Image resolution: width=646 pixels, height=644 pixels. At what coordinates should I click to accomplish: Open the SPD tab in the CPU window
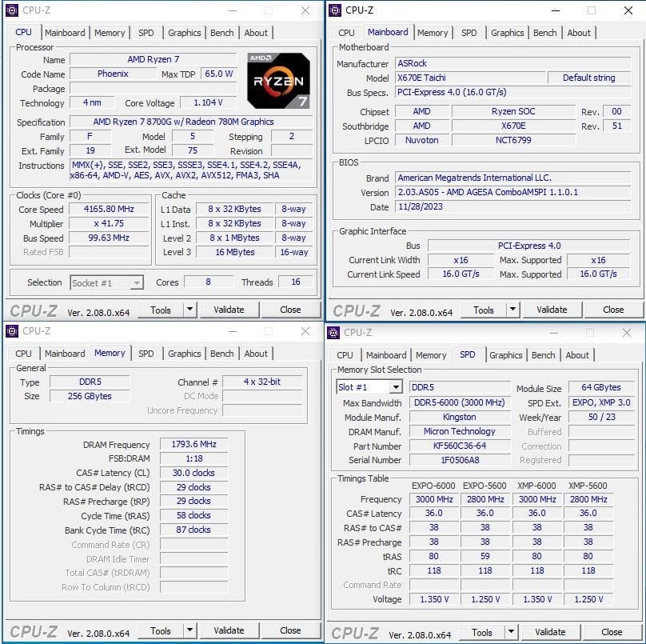[146, 33]
